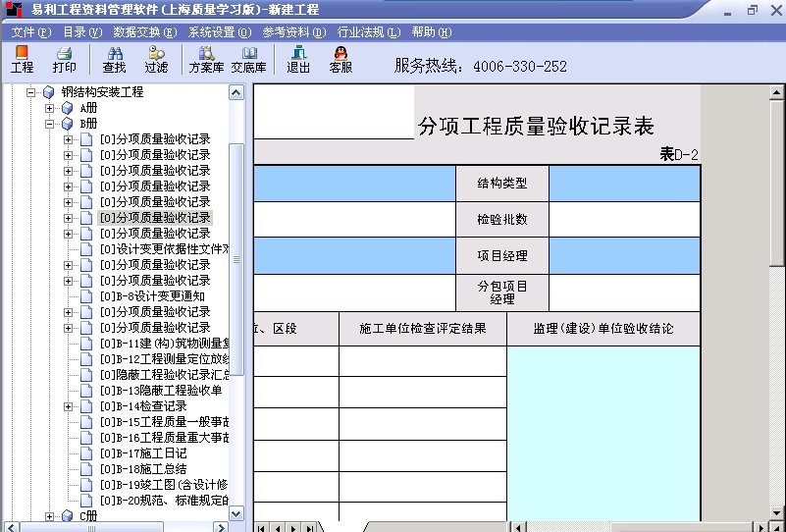
Task: Open the 查找 search tool
Action: pyautogui.click(x=114, y=59)
